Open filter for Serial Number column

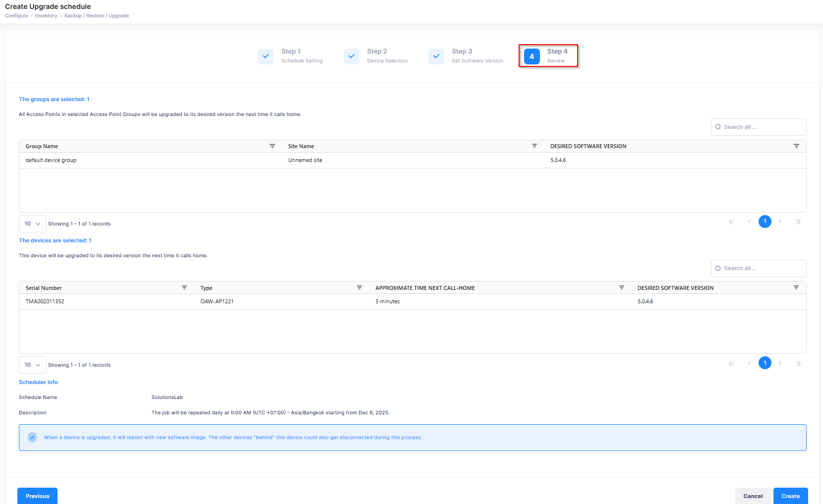point(184,288)
